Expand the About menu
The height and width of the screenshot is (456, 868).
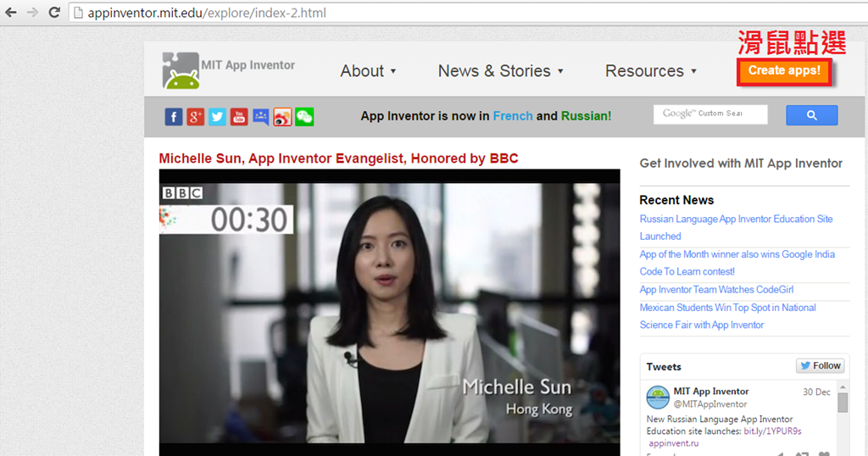368,71
